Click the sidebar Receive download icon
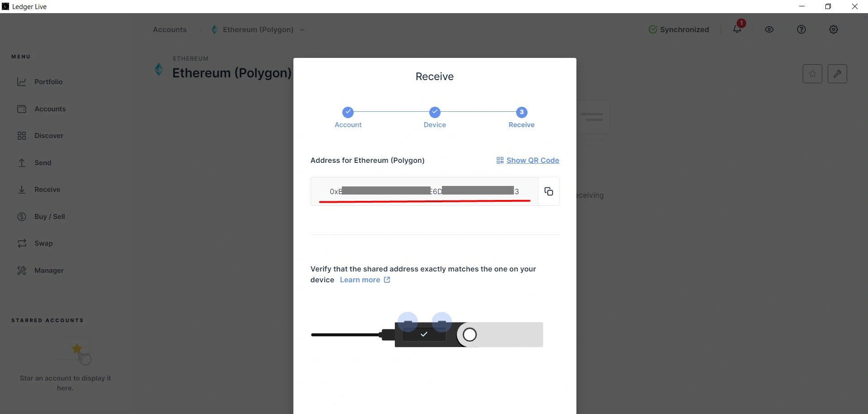868x414 pixels. point(22,190)
